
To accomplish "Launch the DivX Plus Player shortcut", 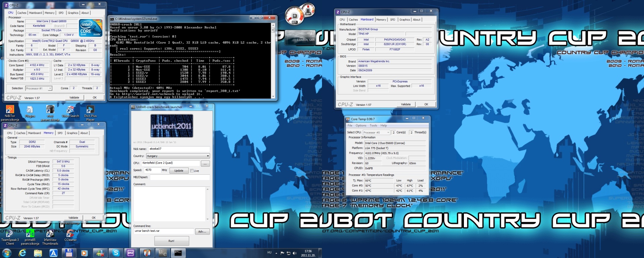I will pos(90,113).
